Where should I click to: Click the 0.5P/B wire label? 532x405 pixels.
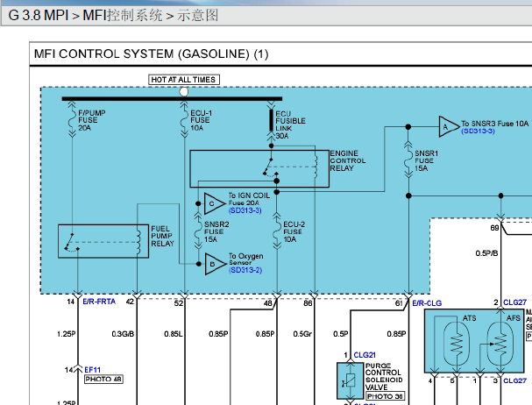point(486,253)
